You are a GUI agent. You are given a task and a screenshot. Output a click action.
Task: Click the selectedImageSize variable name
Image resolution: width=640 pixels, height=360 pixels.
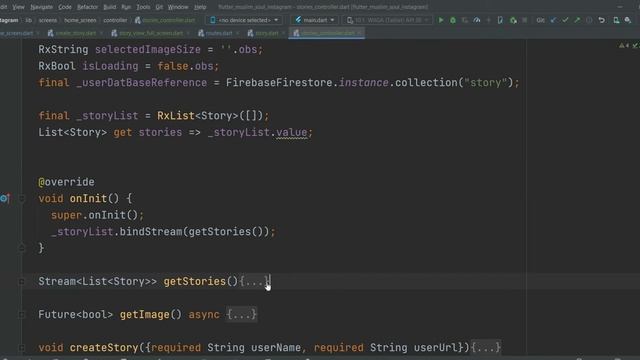coord(148,49)
